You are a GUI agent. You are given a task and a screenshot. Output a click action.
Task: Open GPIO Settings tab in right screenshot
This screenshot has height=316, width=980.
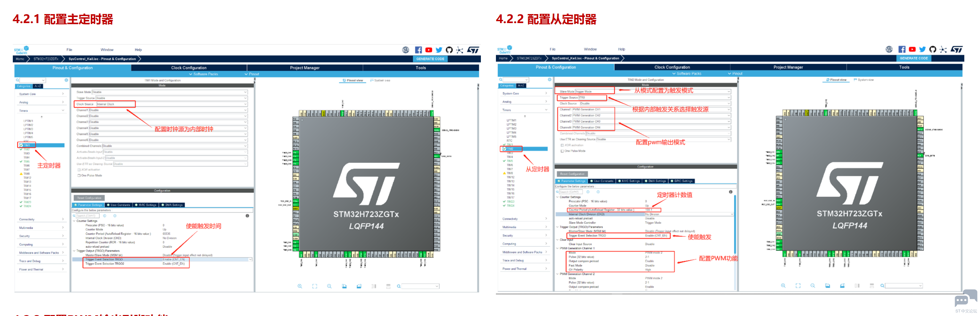click(x=682, y=181)
